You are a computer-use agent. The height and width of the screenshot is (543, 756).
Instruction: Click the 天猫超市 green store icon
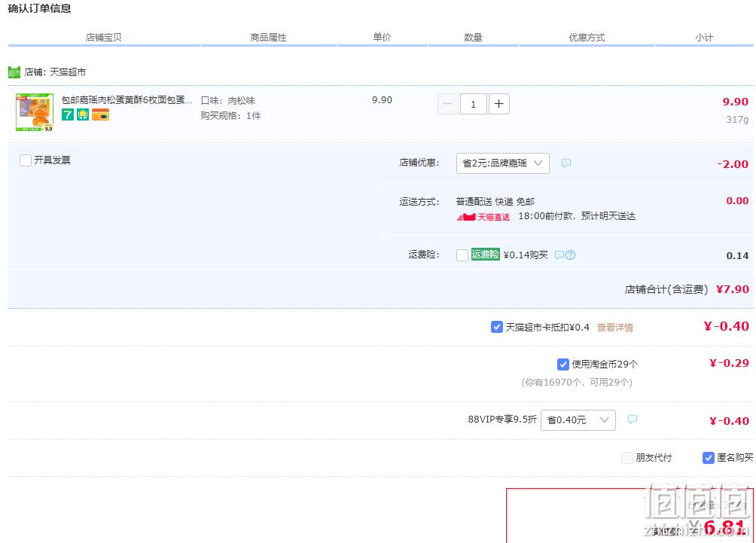[14, 72]
